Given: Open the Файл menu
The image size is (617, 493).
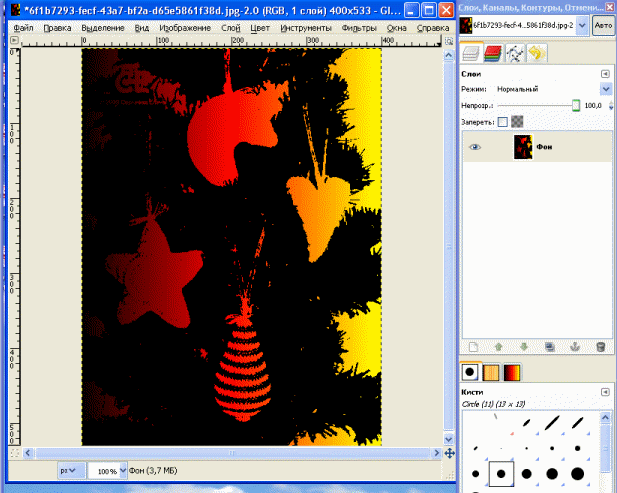Looking at the screenshot, I should click(23, 28).
